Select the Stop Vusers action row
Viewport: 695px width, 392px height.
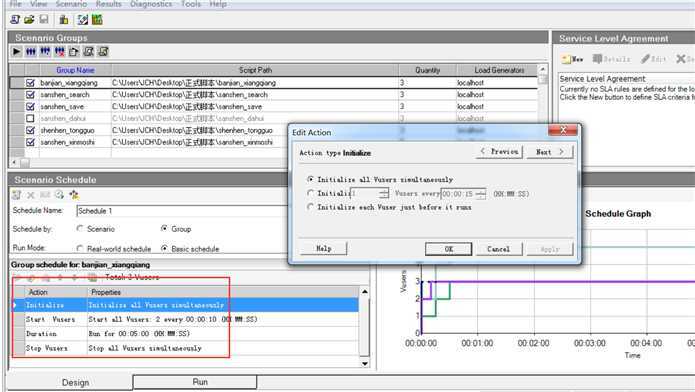pos(185,348)
